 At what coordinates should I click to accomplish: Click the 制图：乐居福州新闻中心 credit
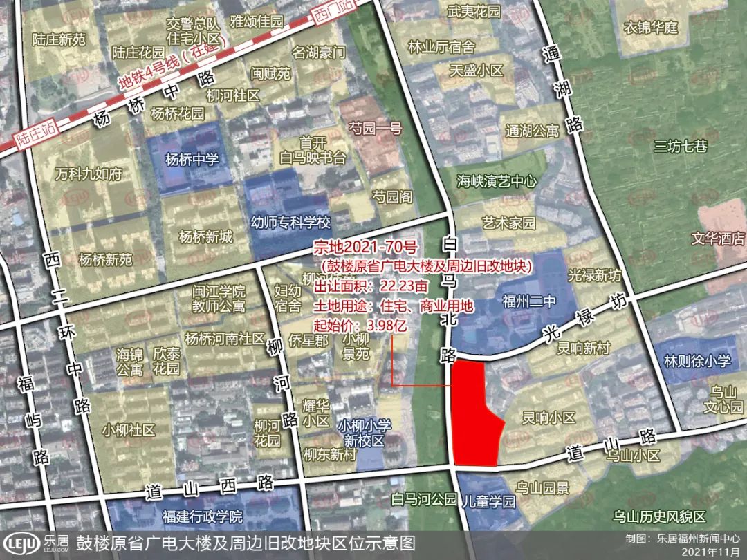683,539
